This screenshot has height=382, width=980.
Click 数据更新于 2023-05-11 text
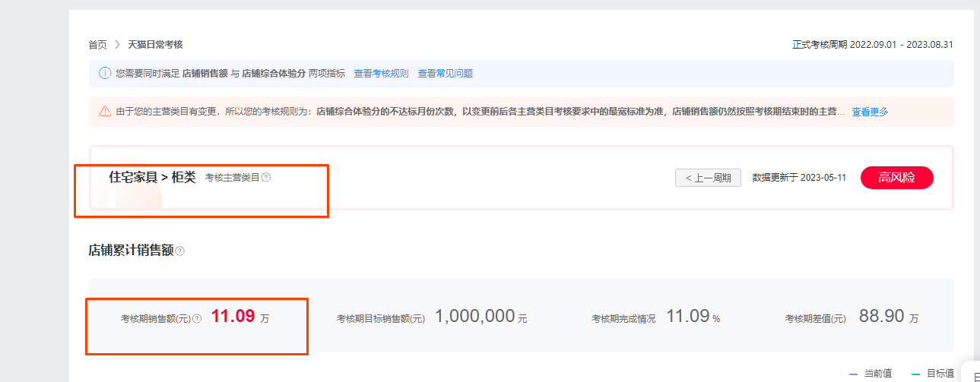[x=799, y=178]
